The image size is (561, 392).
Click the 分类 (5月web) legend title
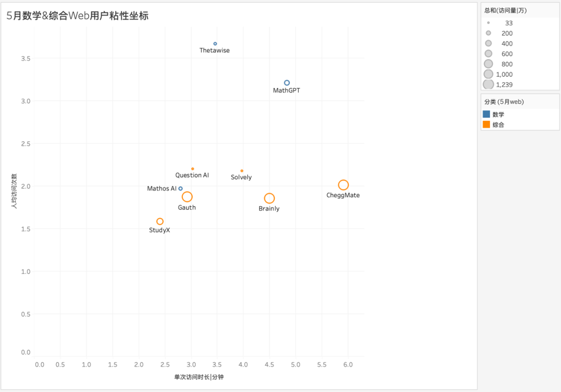pos(504,102)
